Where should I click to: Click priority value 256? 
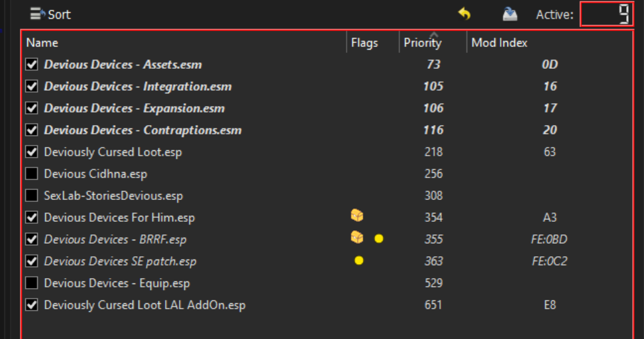[x=433, y=173]
